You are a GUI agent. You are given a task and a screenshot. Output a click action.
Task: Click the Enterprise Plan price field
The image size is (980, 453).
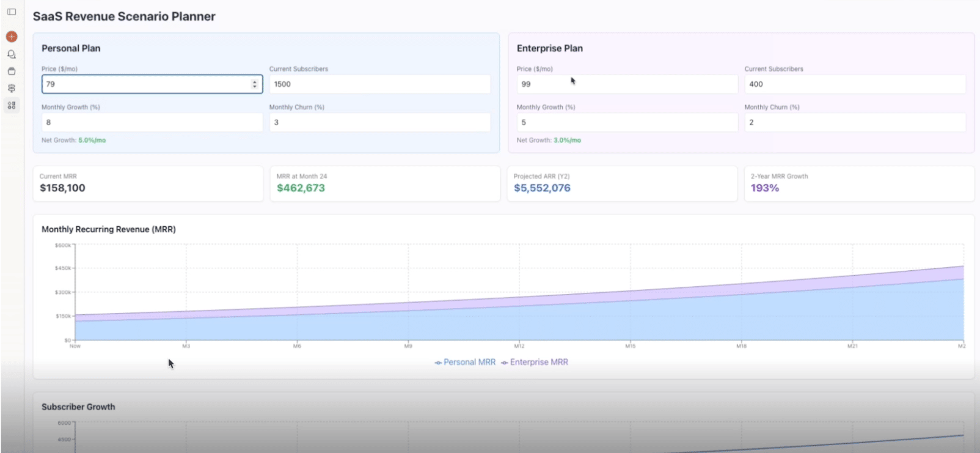pyautogui.click(x=627, y=84)
